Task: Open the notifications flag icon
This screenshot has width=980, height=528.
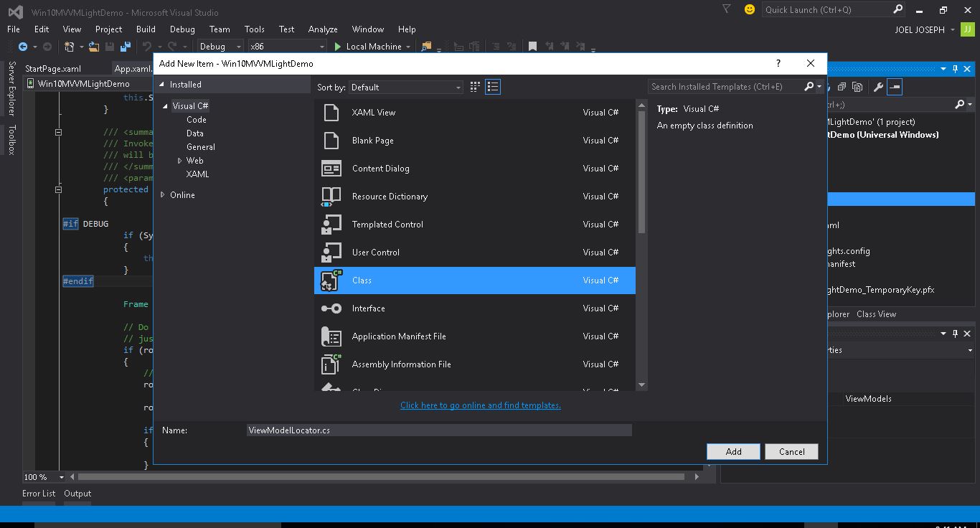Action: (727, 9)
